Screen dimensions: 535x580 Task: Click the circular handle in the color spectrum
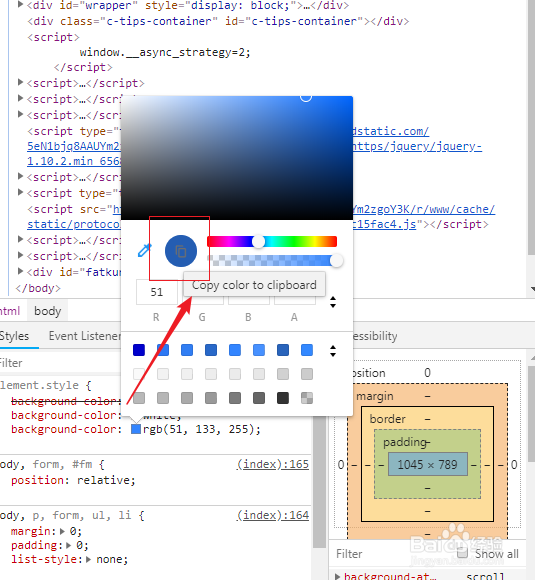tap(306, 97)
